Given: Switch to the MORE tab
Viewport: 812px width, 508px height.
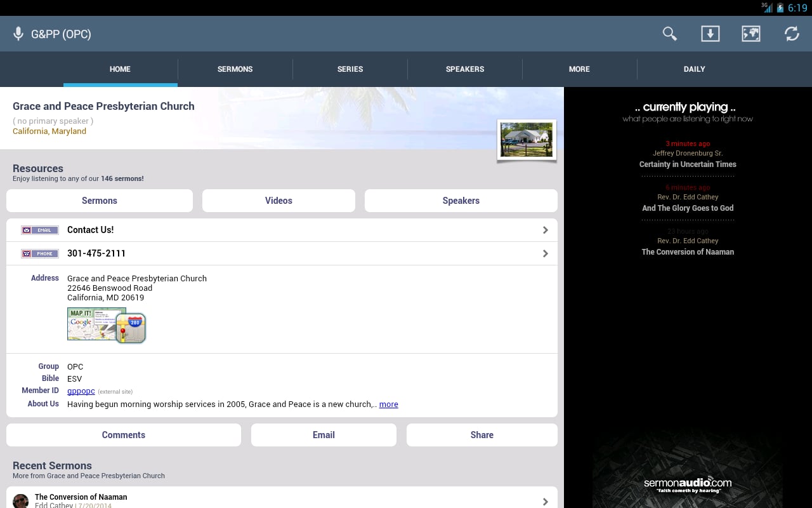Looking at the screenshot, I should pyautogui.click(x=579, y=69).
